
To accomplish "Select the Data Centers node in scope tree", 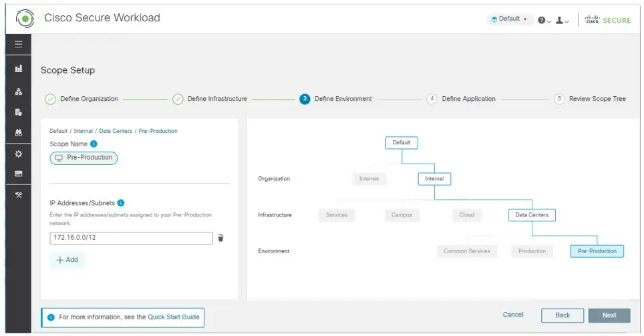I will coord(532,214).
